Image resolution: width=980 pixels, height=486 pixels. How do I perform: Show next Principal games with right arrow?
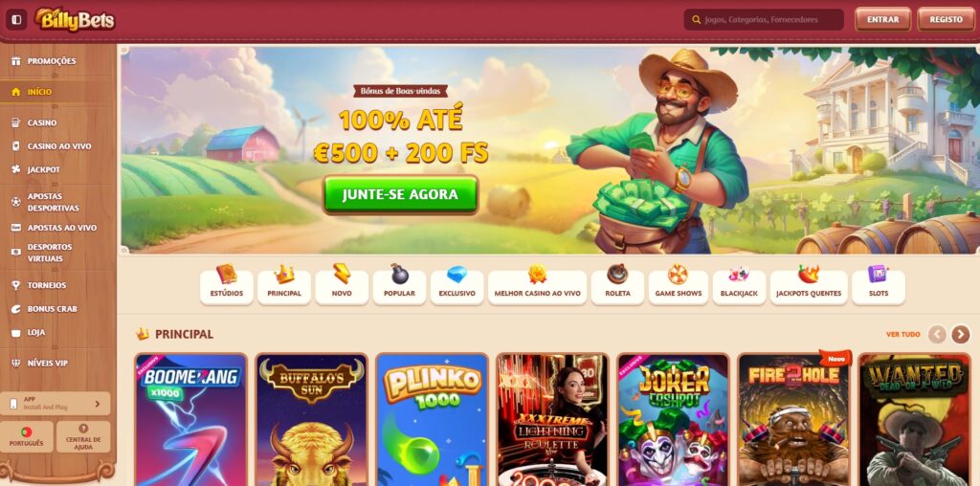(961, 334)
